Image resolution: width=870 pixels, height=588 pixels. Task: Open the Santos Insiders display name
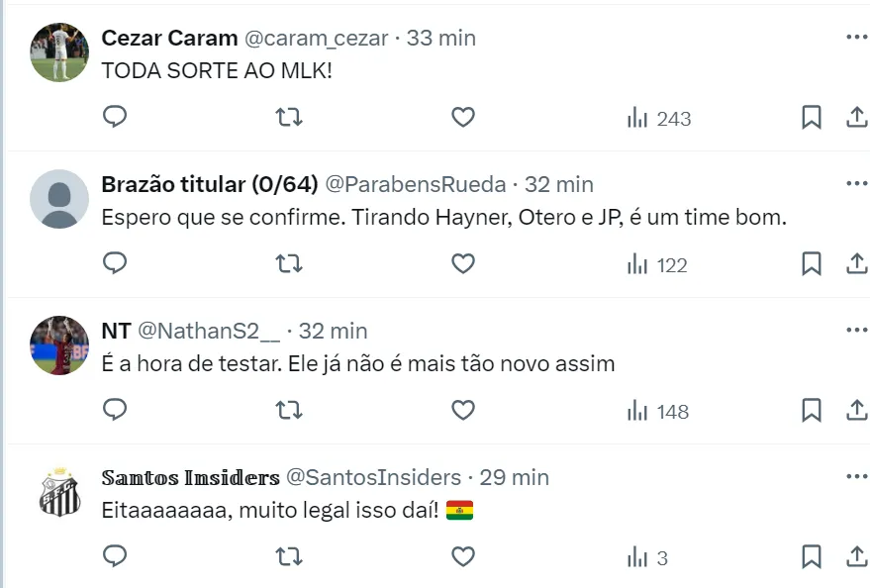[x=190, y=478]
